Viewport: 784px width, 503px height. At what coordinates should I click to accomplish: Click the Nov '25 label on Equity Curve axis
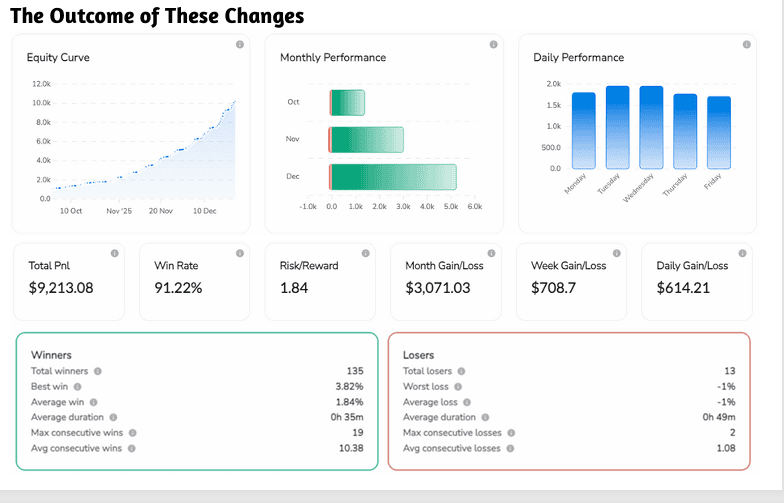tap(119, 211)
